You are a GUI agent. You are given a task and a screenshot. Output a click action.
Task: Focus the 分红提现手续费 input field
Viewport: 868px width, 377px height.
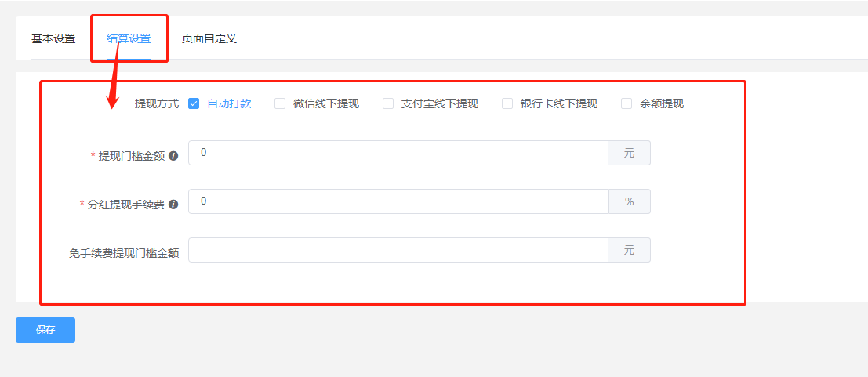pos(398,201)
